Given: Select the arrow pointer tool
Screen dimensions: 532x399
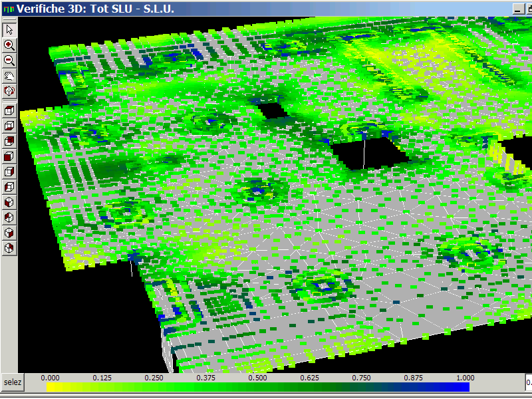Looking at the screenshot, I should [x=9, y=30].
